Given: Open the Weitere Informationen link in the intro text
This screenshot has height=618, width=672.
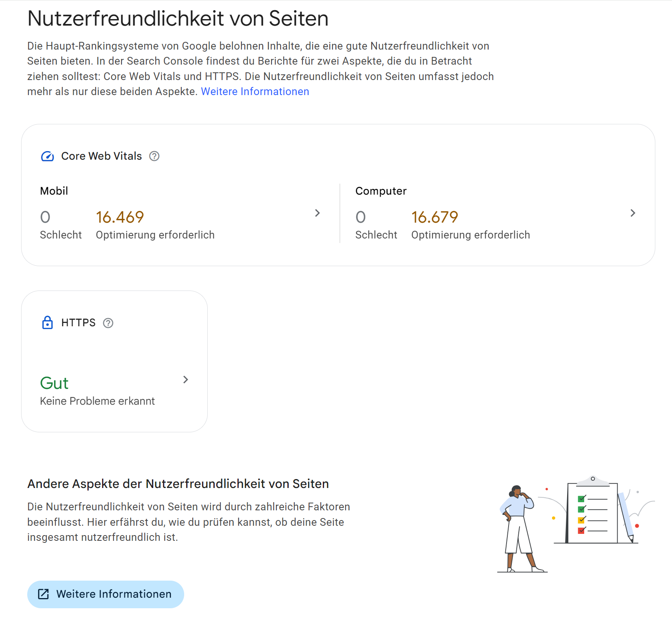Looking at the screenshot, I should click(254, 91).
